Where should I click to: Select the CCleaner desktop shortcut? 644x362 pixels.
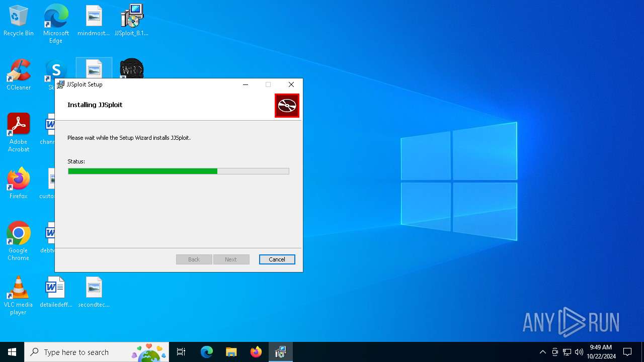(x=19, y=75)
